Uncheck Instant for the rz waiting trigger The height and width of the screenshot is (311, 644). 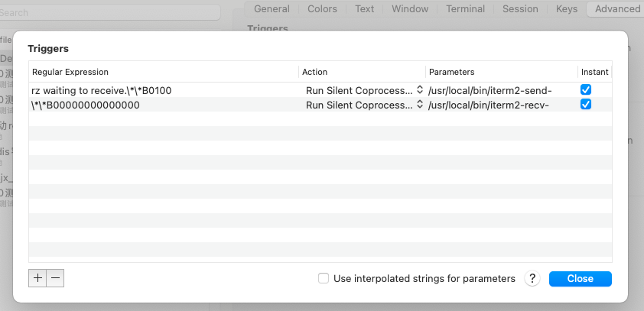click(586, 90)
